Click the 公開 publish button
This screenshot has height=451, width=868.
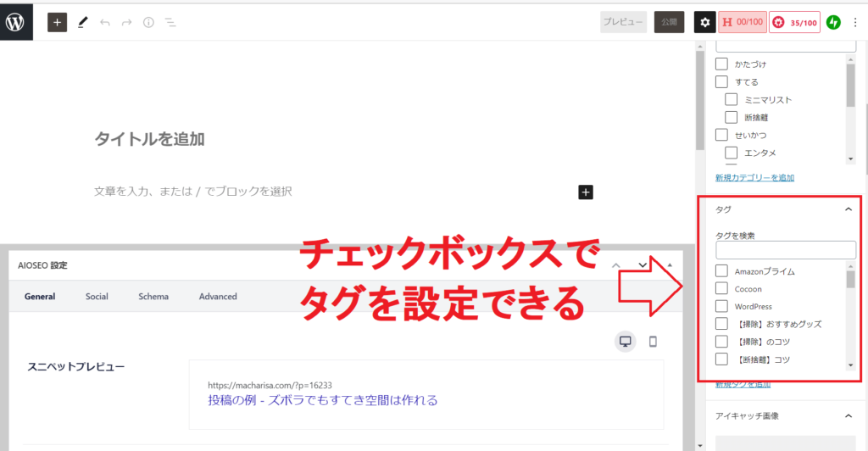(x=669, y=23)
